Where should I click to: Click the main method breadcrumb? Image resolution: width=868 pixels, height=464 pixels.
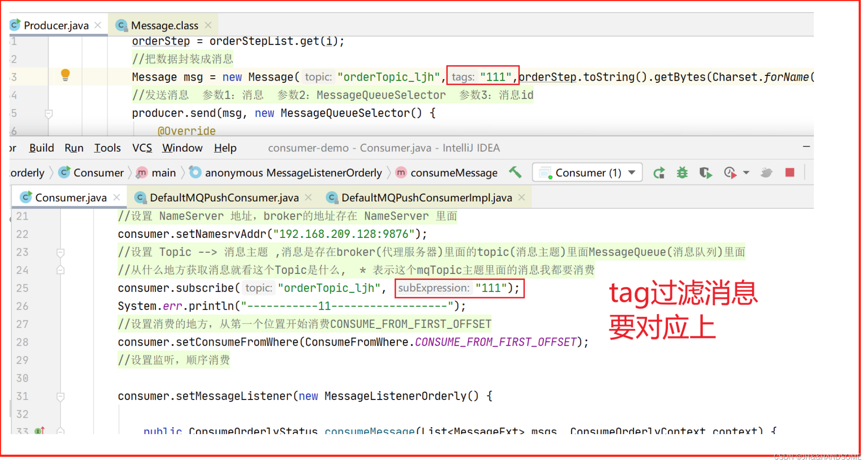tap(156, 172)
